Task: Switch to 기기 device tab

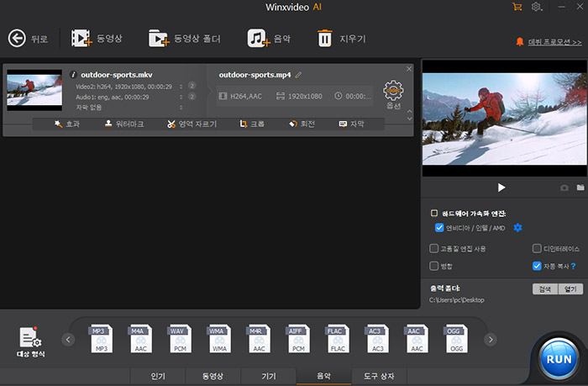Action: pyautogui.click(x=269, y=376)
